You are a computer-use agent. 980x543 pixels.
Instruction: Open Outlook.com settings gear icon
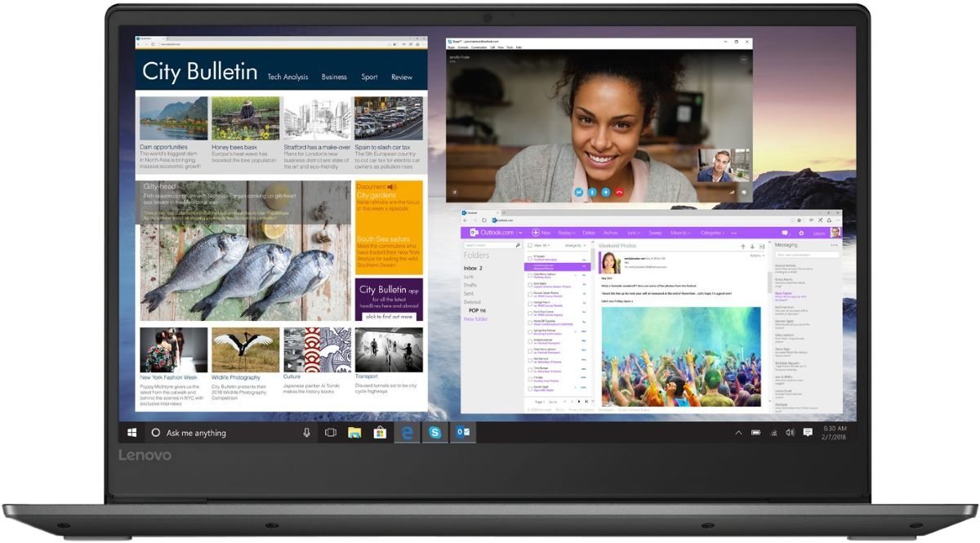click(801, 233)
